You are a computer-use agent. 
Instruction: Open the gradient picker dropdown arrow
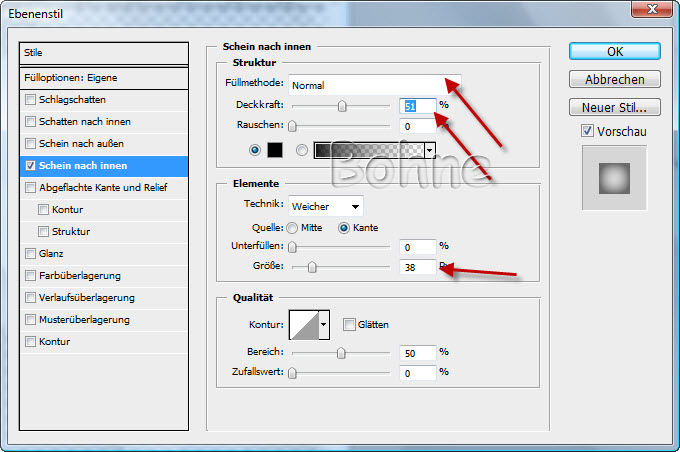430,150
